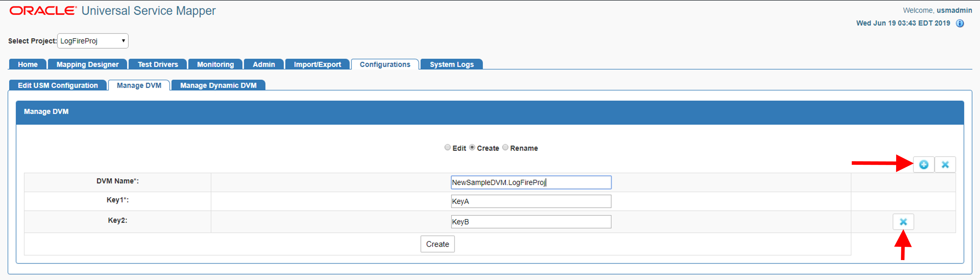Click the Universal Service Mapper title

[x=148, y=11]
